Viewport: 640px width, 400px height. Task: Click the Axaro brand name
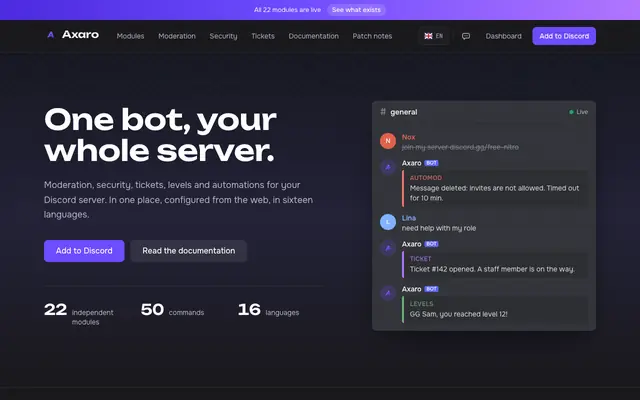coord(80,35)
